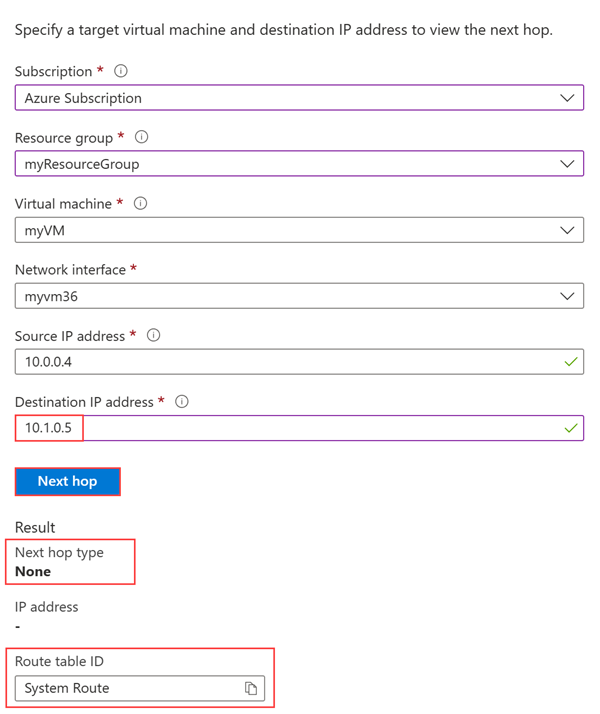
Task: Copy the Route table ID value
Action: [251, 688]
